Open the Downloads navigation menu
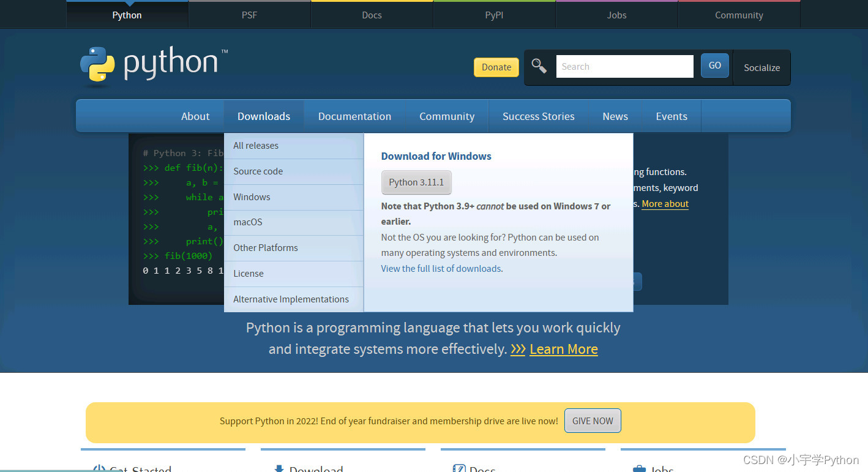The image size is (868, 472). (264, 116)
